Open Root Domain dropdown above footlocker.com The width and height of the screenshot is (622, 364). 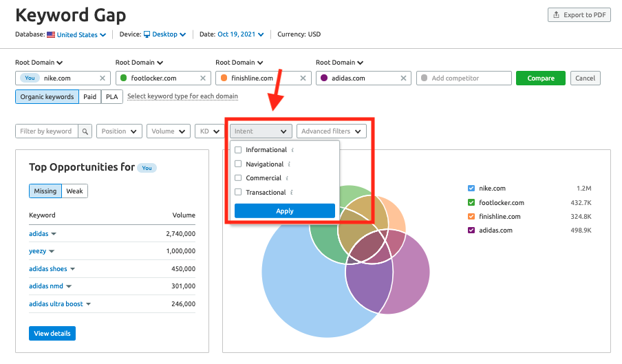click(139, 63)
